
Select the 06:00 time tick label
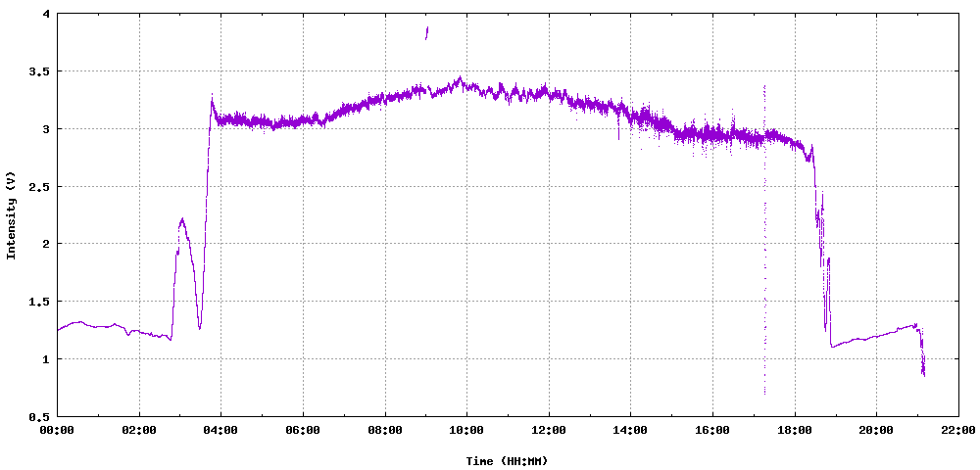(303, 431)
